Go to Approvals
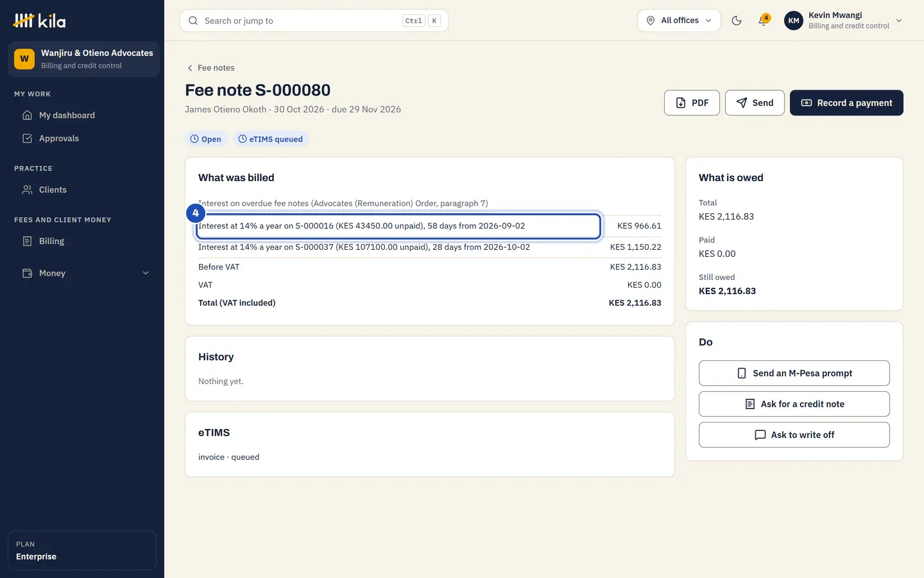Viewport: 924px width, 578px height. pyautogui.click(x=82, y=138)
